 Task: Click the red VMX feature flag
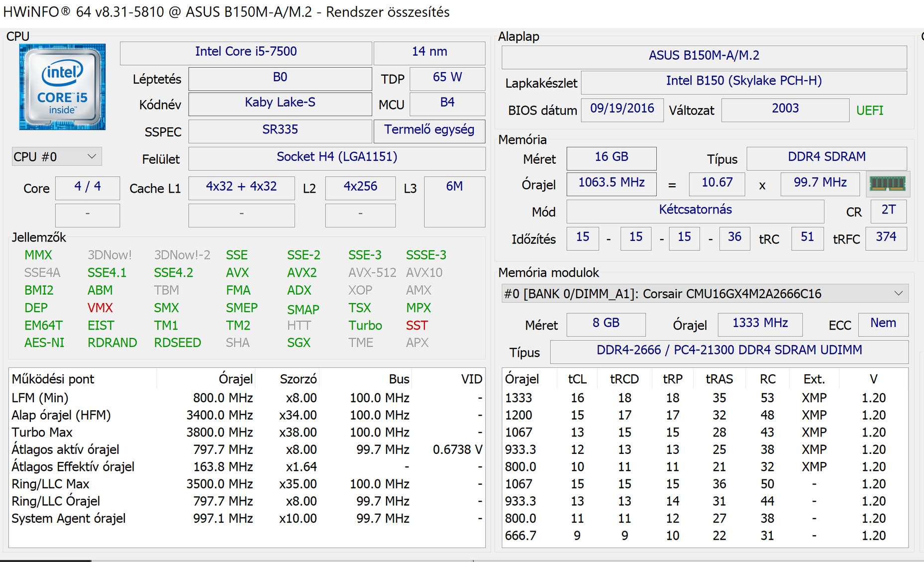pyautogui.click(x=100, y=308)
